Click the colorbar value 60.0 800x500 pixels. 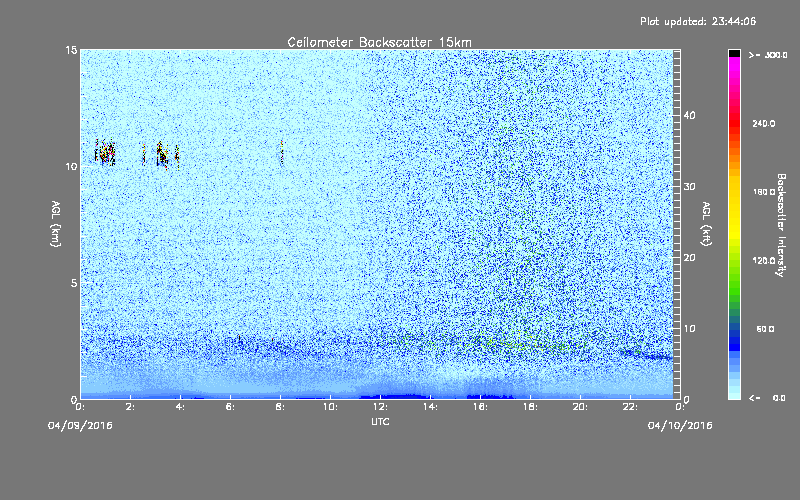click(x=765, y=329)
